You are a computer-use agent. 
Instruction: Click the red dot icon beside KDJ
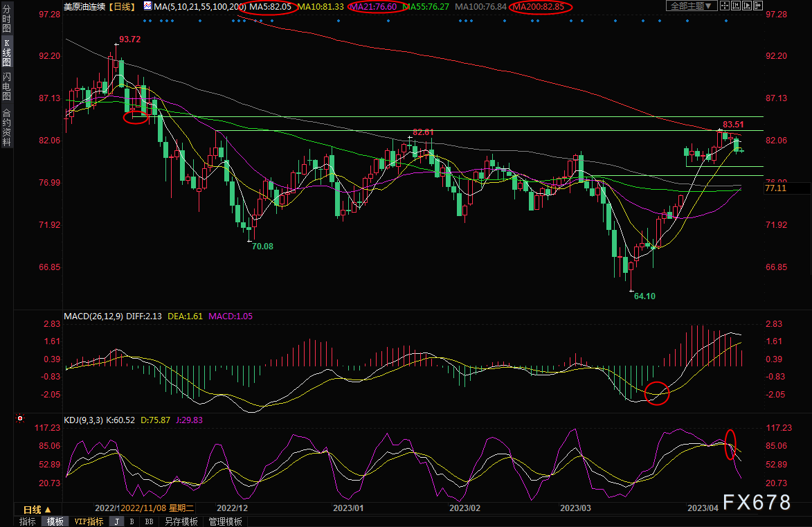20,418
